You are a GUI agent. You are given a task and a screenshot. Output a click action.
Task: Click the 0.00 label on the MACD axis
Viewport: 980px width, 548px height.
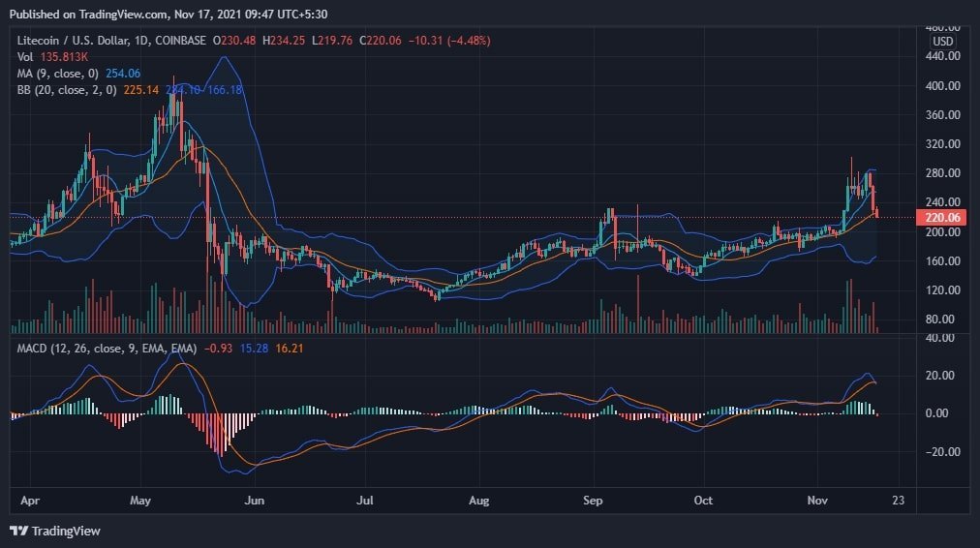936,413
